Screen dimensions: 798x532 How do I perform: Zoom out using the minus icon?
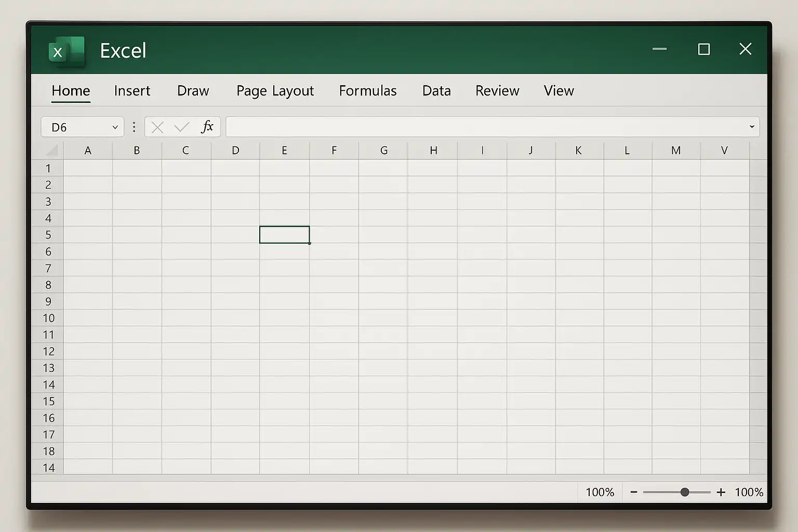pyautogui.click(x=634, y=492)
